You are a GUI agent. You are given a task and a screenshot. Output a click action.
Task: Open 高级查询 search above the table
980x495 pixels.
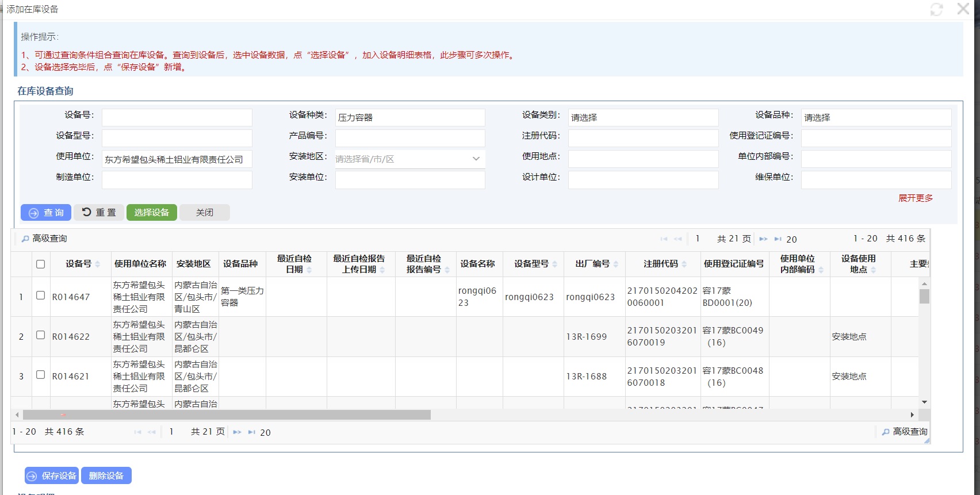click(44, 239)
